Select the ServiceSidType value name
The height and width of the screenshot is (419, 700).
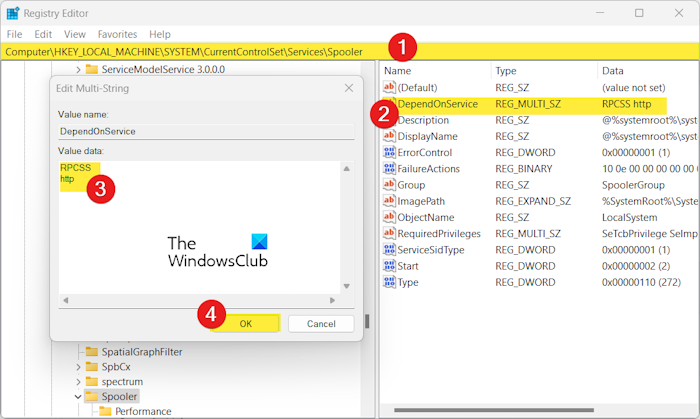tap(431, 250)
